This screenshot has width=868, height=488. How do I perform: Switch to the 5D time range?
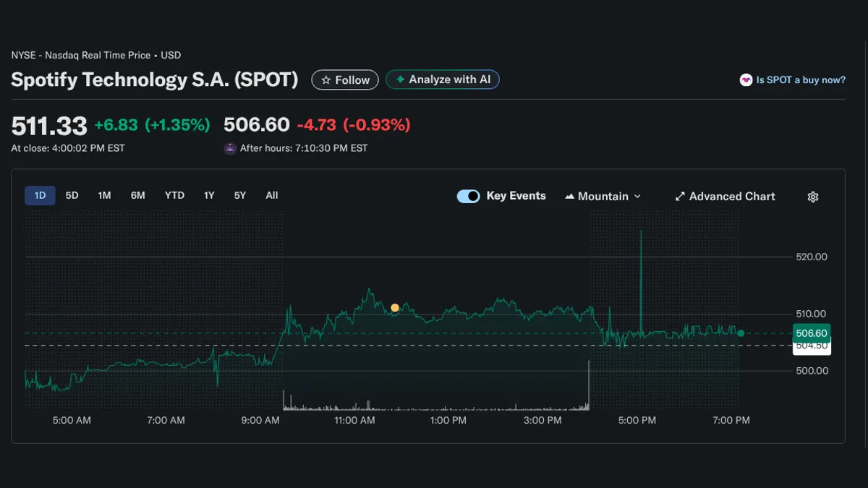[72, 195]
